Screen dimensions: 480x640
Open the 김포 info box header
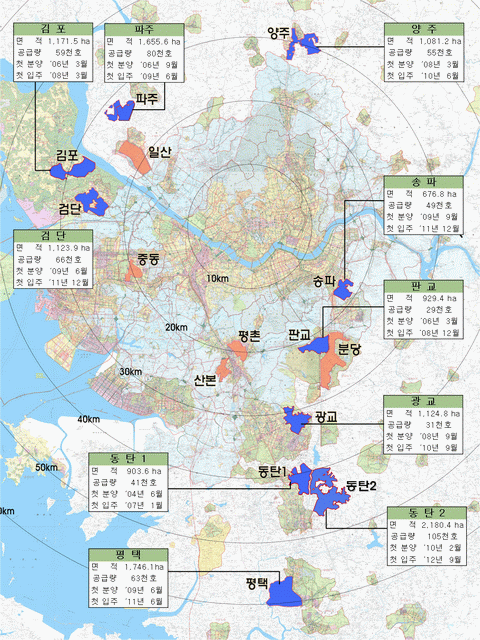[x=53, y=29]
